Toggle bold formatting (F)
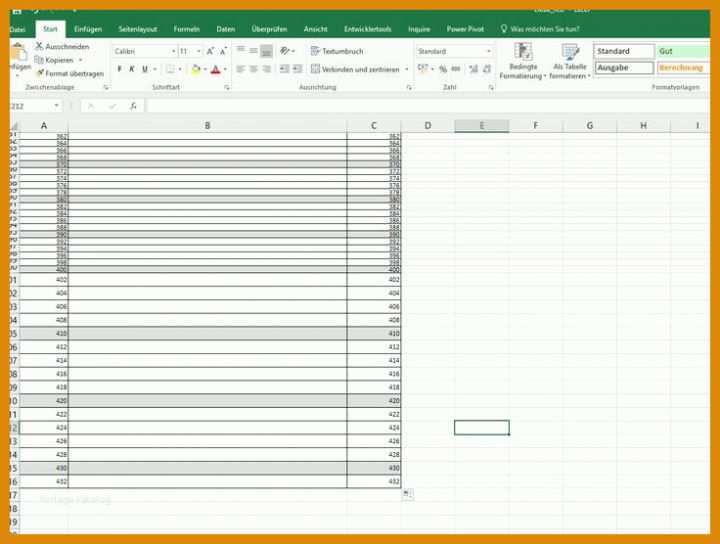This screenshot has width=720, height=544. pyautogui.click(x=119, y=69)
